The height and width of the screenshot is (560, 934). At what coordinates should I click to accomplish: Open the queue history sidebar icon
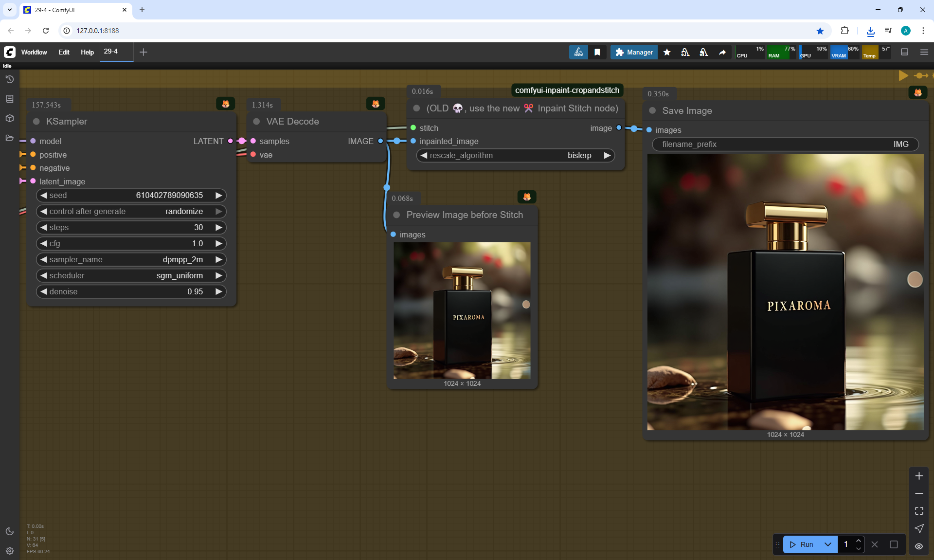pyautogui.click(x=9, y=79)
